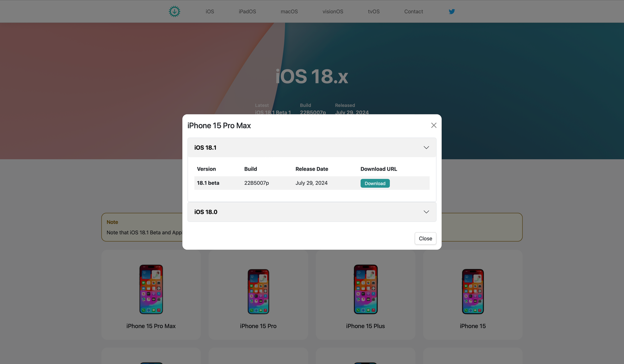Click the Note heading in the yellow box
The height and width of the screenshot is (364, 624).
point(112,222)
